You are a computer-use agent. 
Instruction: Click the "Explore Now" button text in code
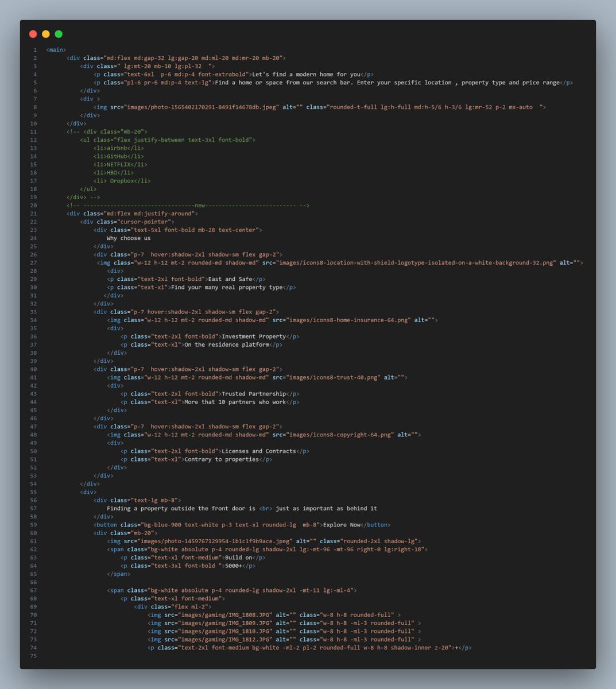(x=342, y=525)
